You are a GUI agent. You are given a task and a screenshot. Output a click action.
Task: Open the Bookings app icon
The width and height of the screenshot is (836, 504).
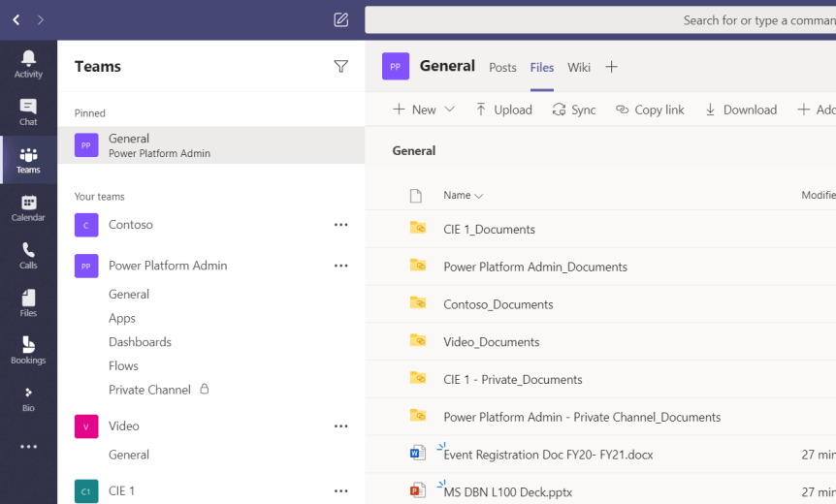[28, 351]
